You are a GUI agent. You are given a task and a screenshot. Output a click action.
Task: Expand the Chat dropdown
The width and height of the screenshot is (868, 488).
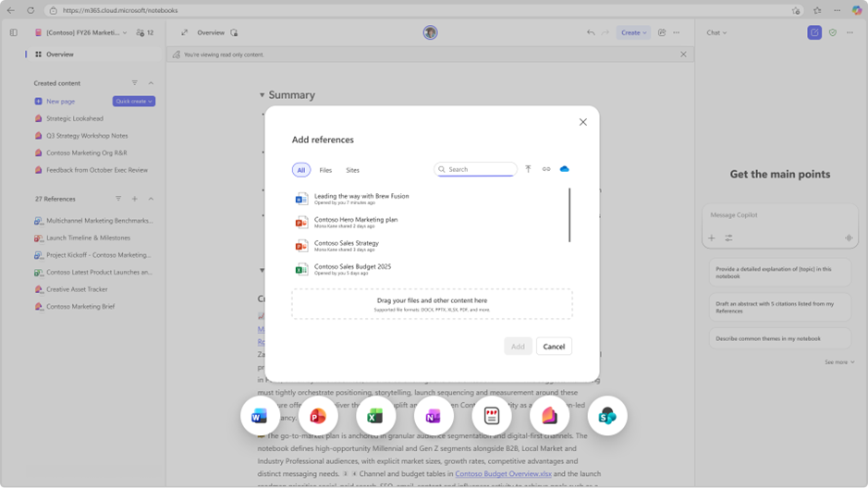[717, 32]
